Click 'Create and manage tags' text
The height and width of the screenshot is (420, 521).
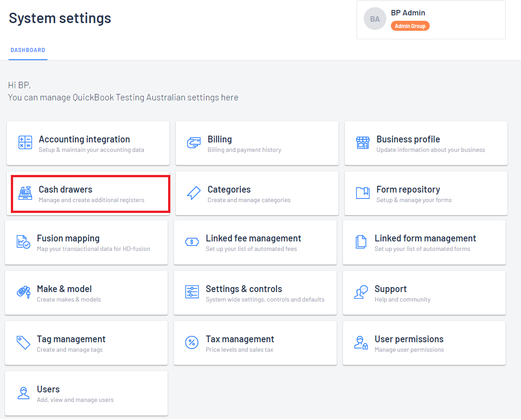(x=70, y=350)
